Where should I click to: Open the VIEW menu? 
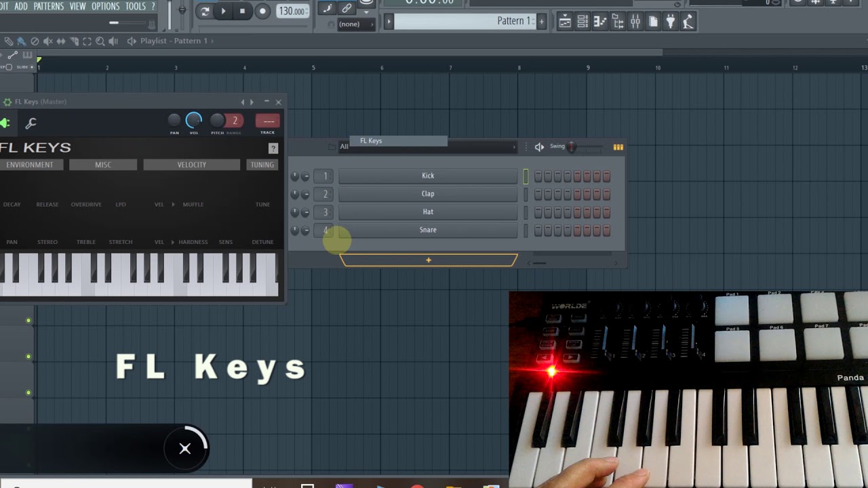click(78, 6)
